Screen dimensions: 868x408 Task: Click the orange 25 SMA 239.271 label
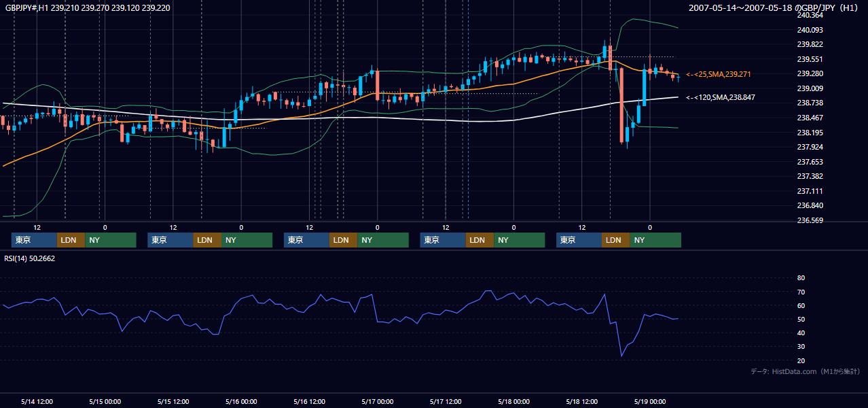tap(719, 74)
